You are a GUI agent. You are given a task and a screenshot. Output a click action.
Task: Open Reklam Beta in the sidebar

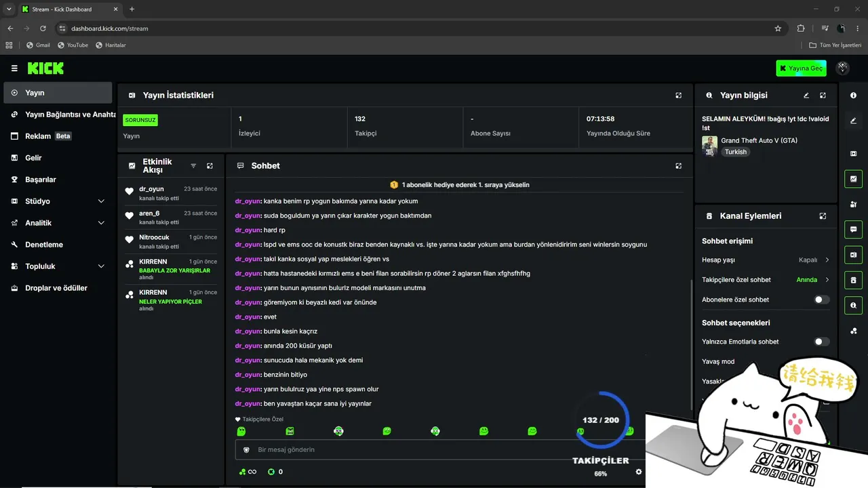(58, 136)
